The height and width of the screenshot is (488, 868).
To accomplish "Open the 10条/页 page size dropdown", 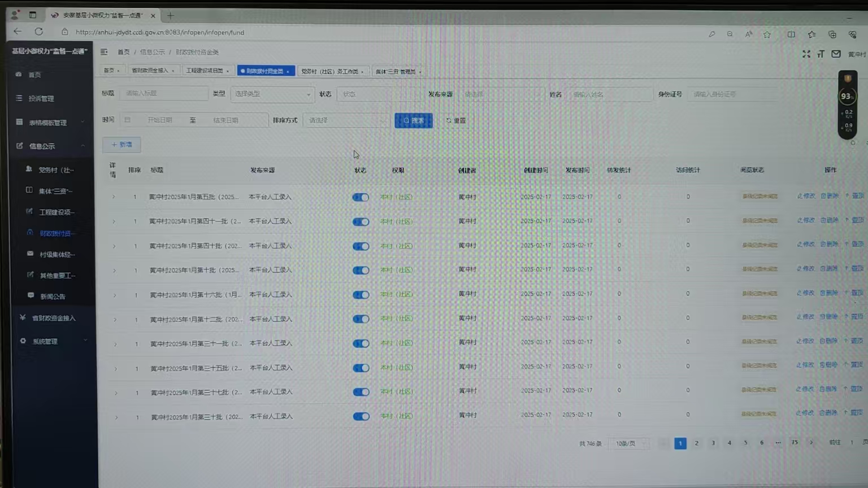I will 628,443.
